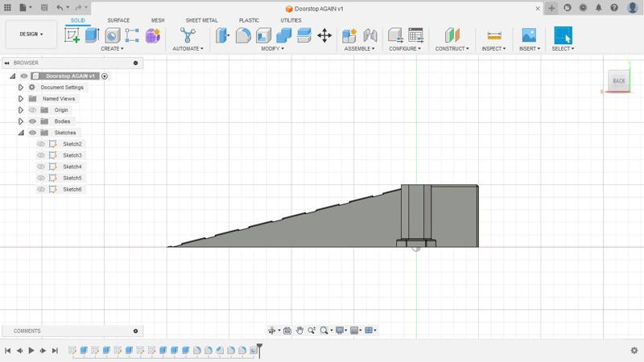Activate the Move/Copy tool

coord(324,35)
